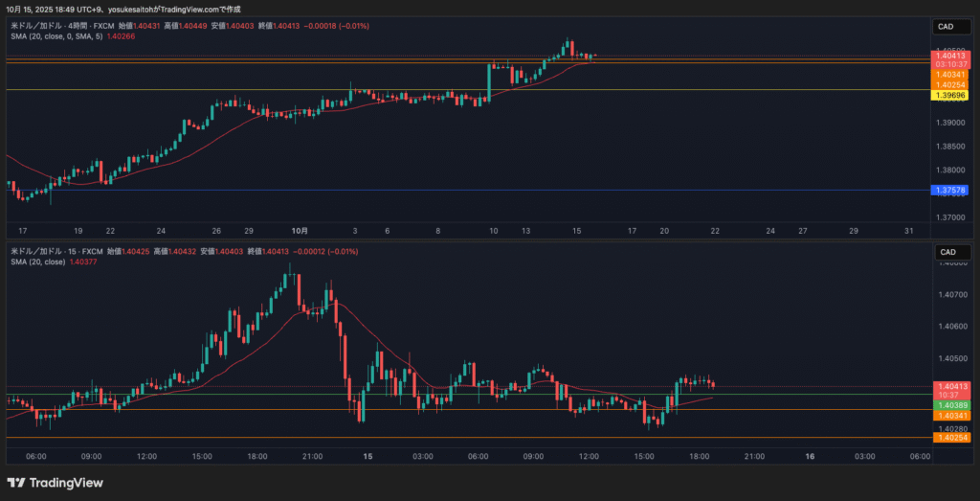The width and height of the screenshot is (980, 501).
Task: Click the 22 date label on upper time axis
Action: pos(715,231)
